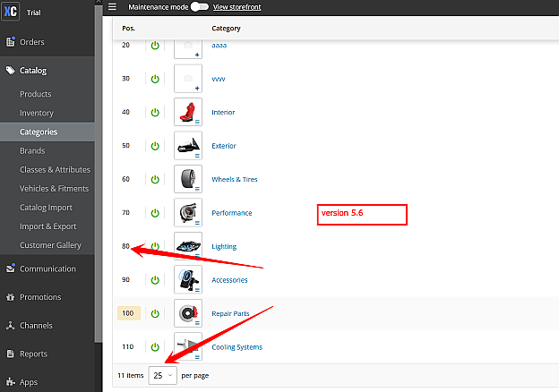Open Brands in the Catalog submenu

pos(32,150)
